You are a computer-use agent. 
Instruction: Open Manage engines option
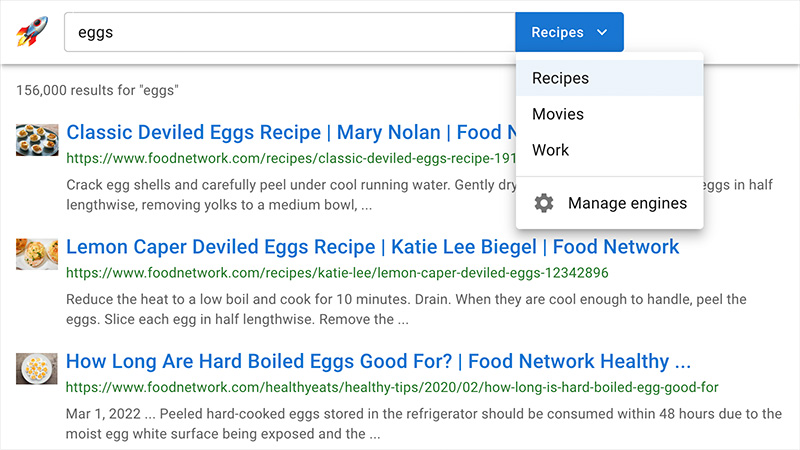click(610, 203)
